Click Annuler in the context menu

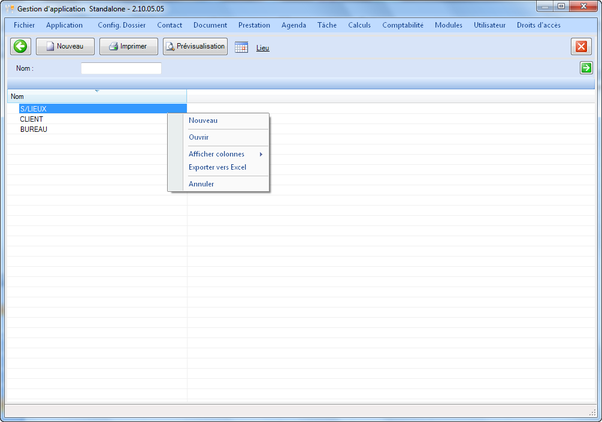pyautogui.click(x=201, y=184)
